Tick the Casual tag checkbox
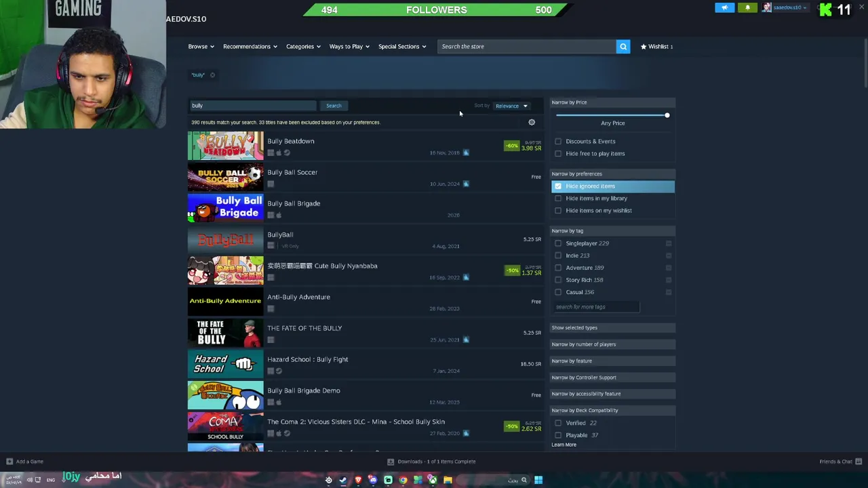The height and width of the screenshot is (488, 868). [x=558, y=292]
